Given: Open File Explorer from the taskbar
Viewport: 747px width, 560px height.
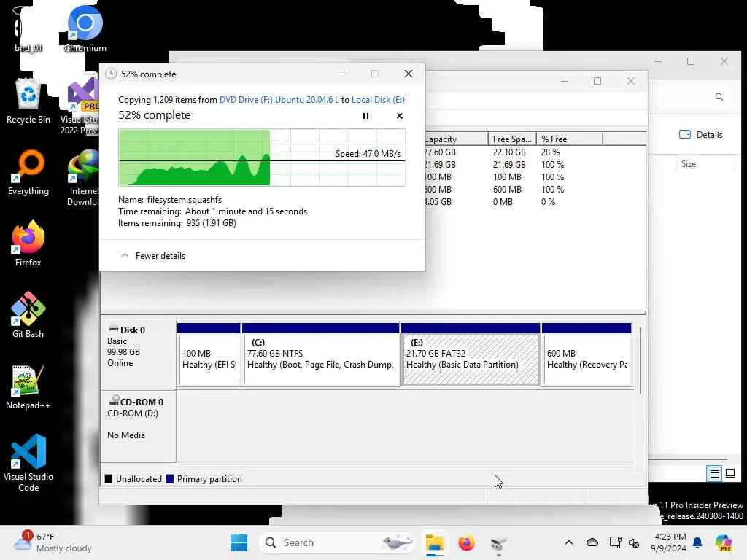Looking at the screenshot, I should coord(435,542).
